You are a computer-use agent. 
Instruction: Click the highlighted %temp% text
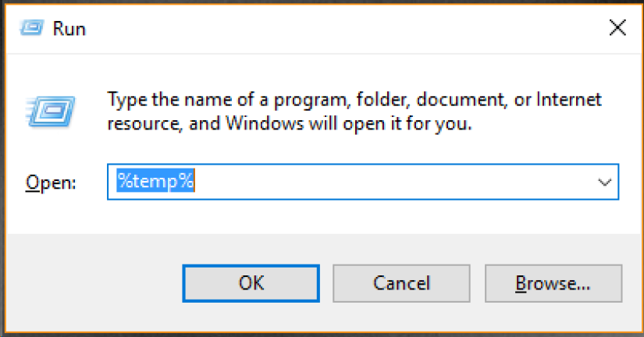(x=155, y=181)
